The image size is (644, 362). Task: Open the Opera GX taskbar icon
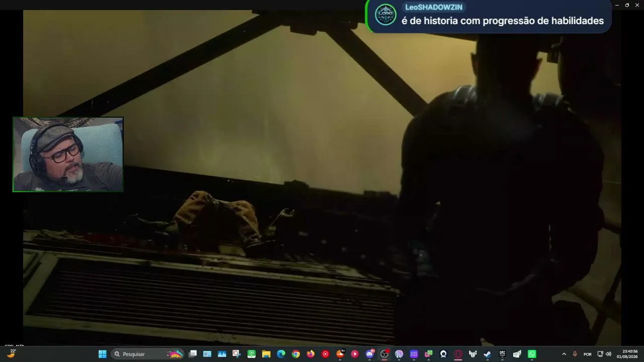[x=458, y=354]
